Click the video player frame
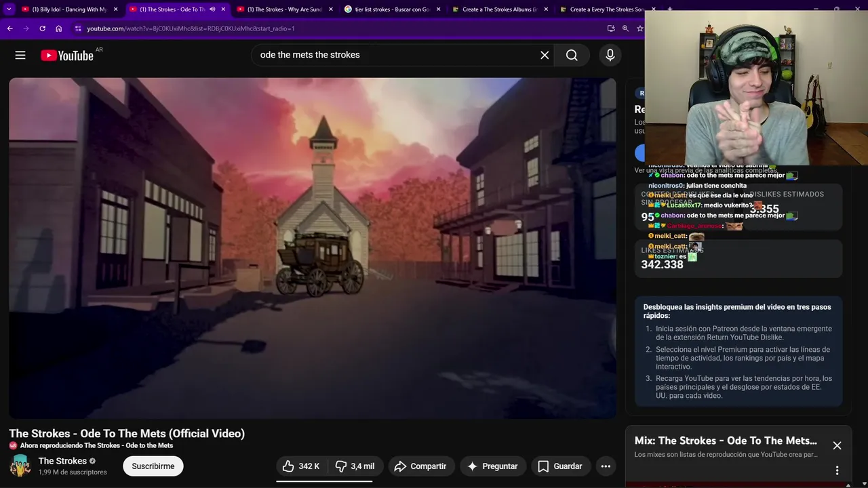This screenshot has width=868, height=488. coord(313,248)
